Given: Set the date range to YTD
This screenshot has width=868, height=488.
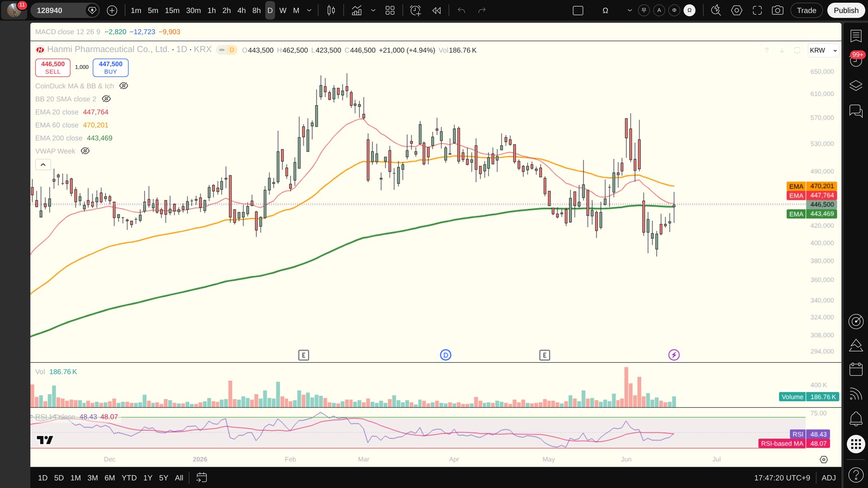Looking at the screenshot, I should point(129,478).
